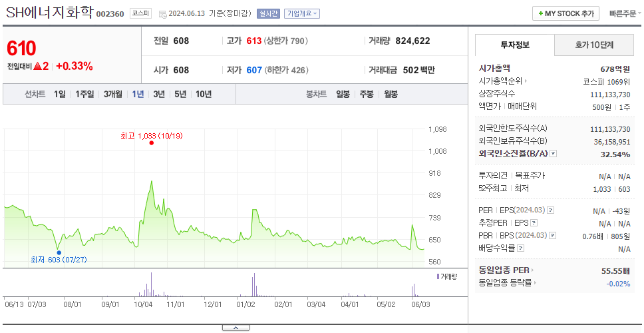The width and height of the screenshot is (644, 333).
Task: Toggle the 실시간 real-time badge
Action: coord(268,13)
